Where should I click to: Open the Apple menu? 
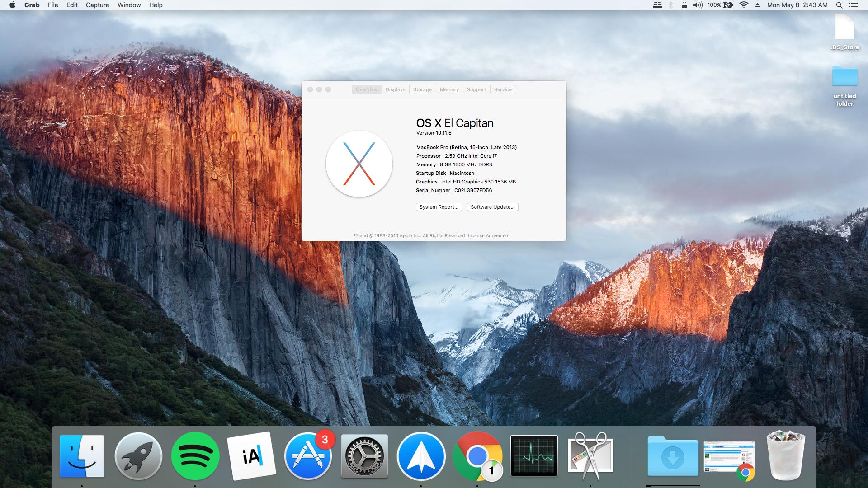pos(12,5)
